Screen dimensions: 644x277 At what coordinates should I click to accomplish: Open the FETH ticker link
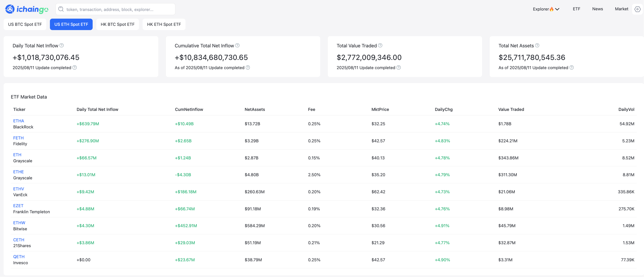click(x=18, y=138)
